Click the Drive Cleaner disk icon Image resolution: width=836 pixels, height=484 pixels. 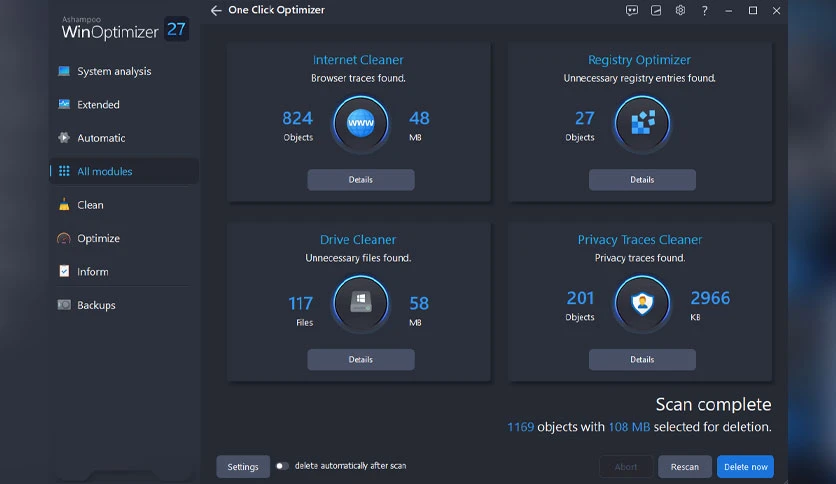(360, 302)
